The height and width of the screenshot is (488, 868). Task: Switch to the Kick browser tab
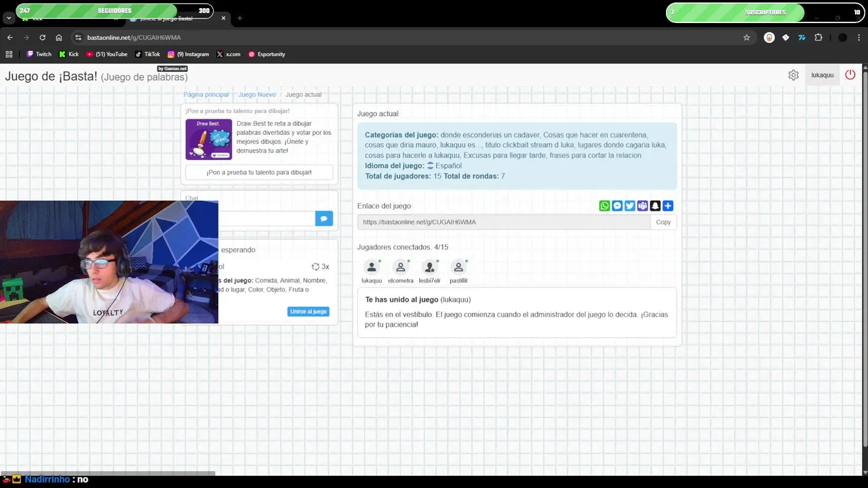68,20
